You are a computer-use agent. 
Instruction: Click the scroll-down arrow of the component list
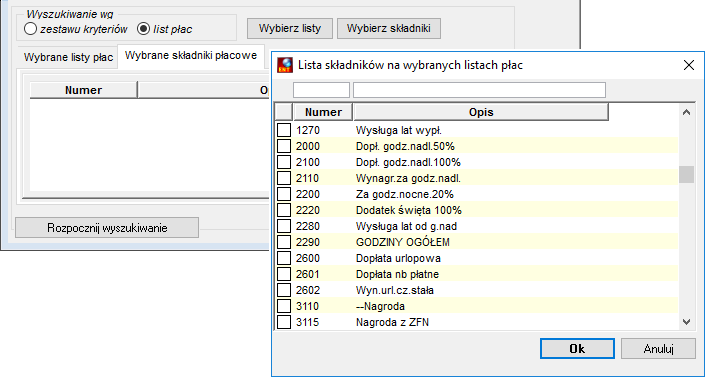tap(686, 322)
